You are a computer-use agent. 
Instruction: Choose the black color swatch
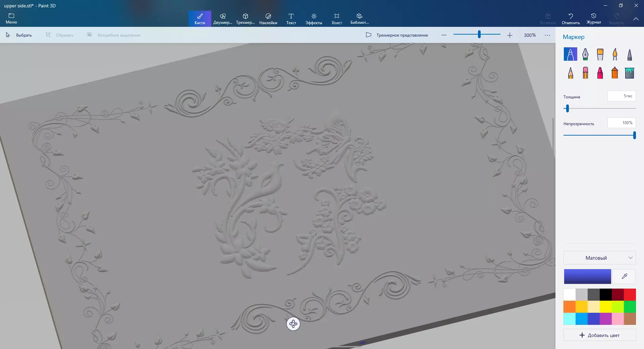[606, 295]
